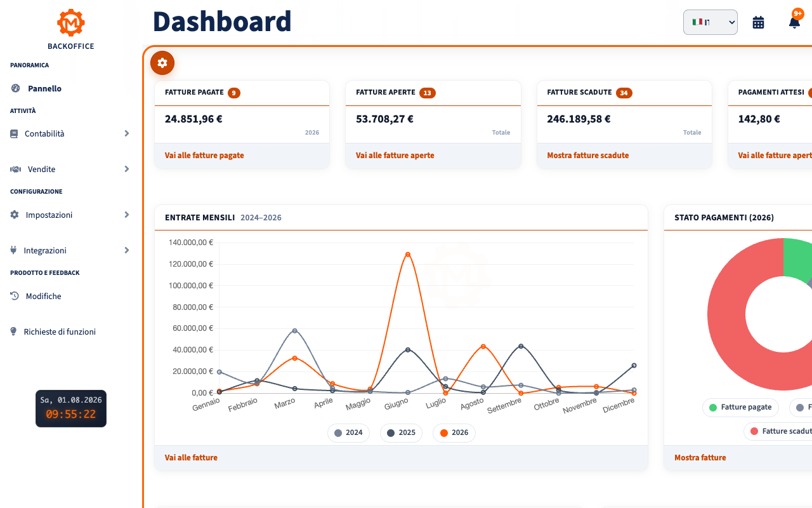Open the Contabilità menu item

(x=70, y=134)
